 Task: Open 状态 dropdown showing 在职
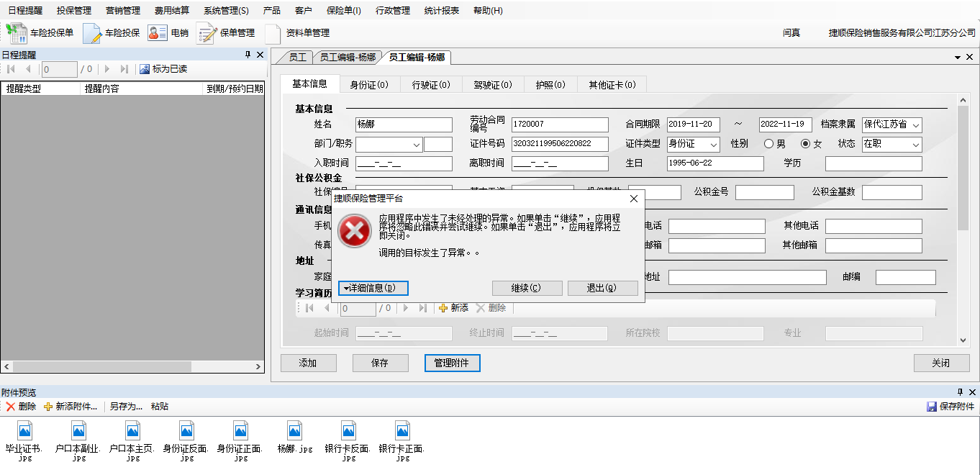pyautogui.click(x=915, y=145)
